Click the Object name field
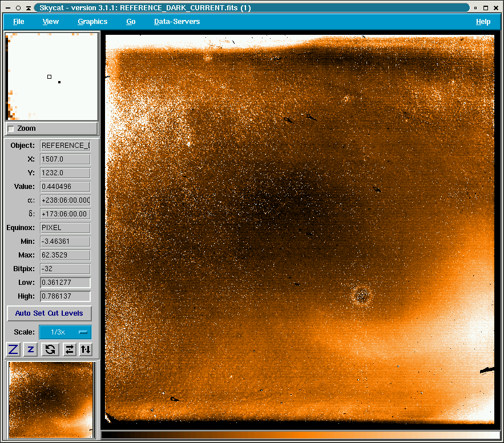Viewport: 504px width, 443px height. coord(65,146)
